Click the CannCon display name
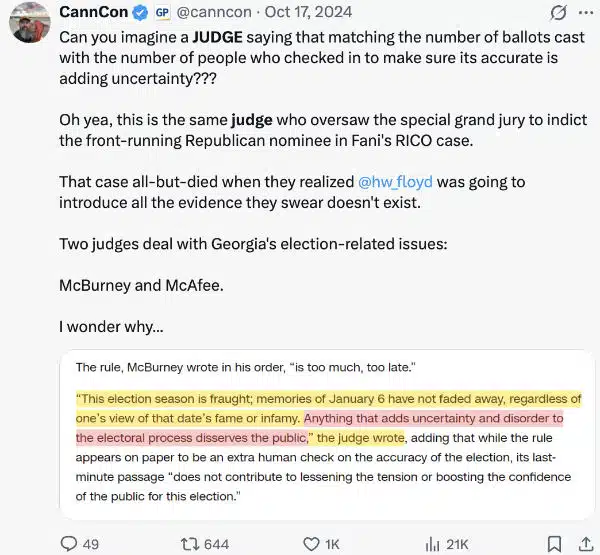This screenshot has width=600, height=555. 94,13
